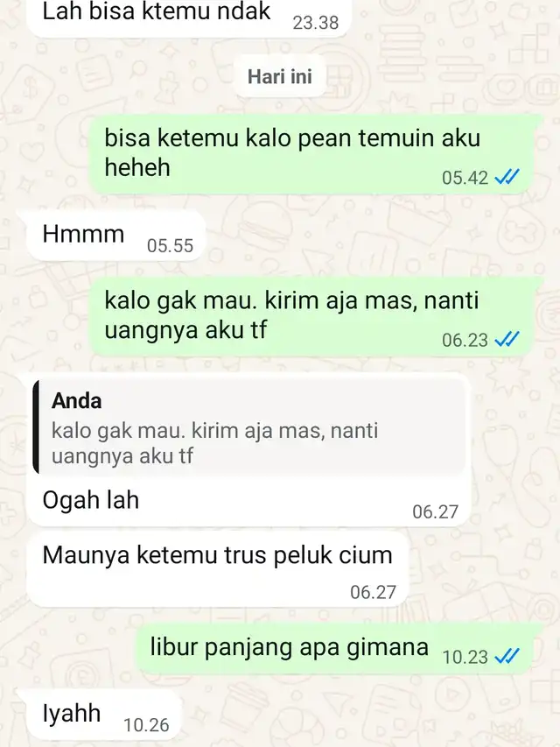Click the 06.27 time under 'peluk cium' message

pos(373,592)
